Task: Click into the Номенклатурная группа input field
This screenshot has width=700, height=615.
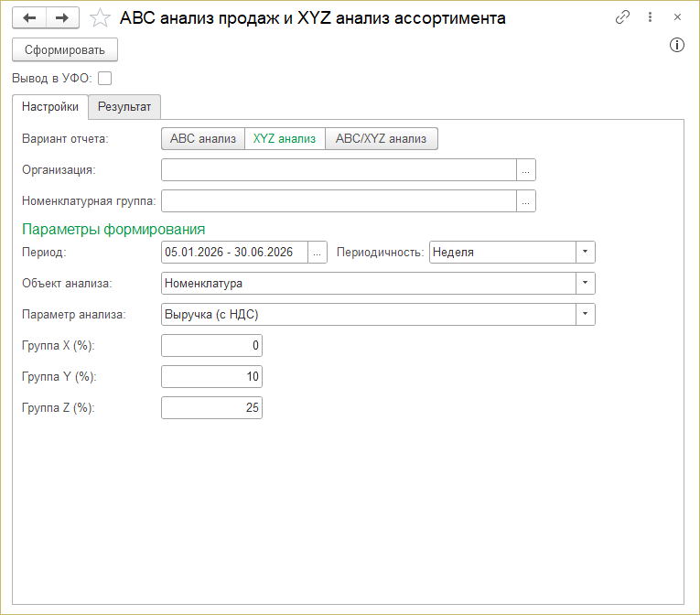Action: pyautogui.click(x=339, y=201)
